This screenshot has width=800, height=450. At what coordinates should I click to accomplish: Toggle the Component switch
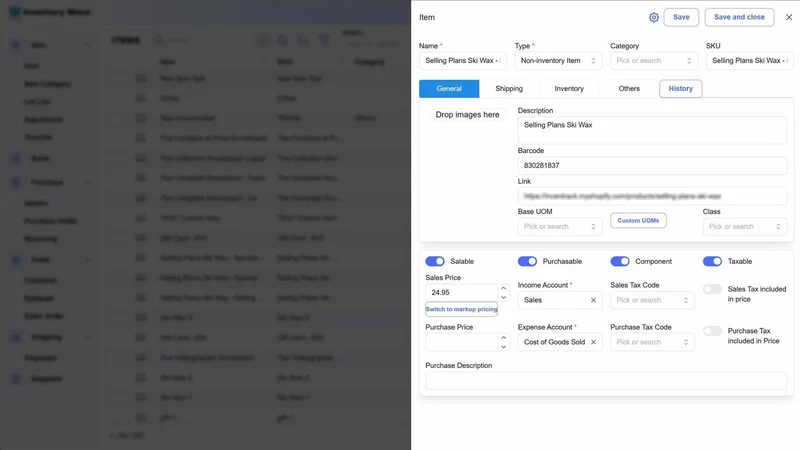point(620,261)
